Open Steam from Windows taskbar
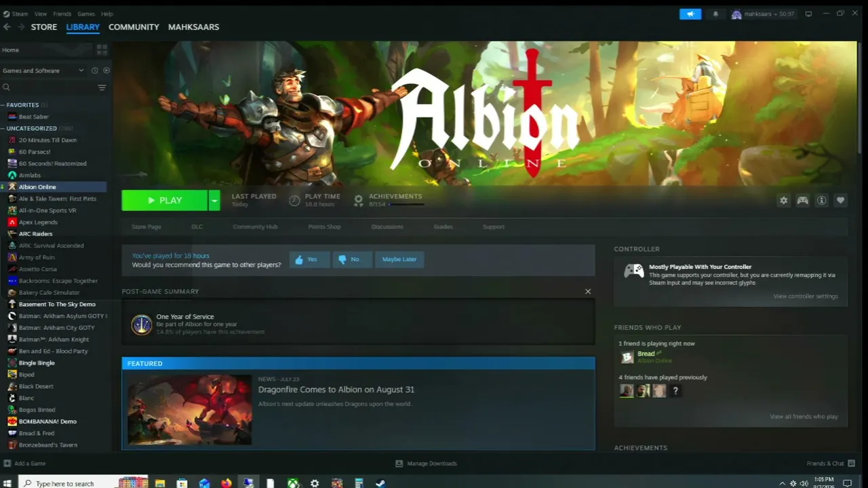Viewport: 868px width, 488px height. pos(381,483)
